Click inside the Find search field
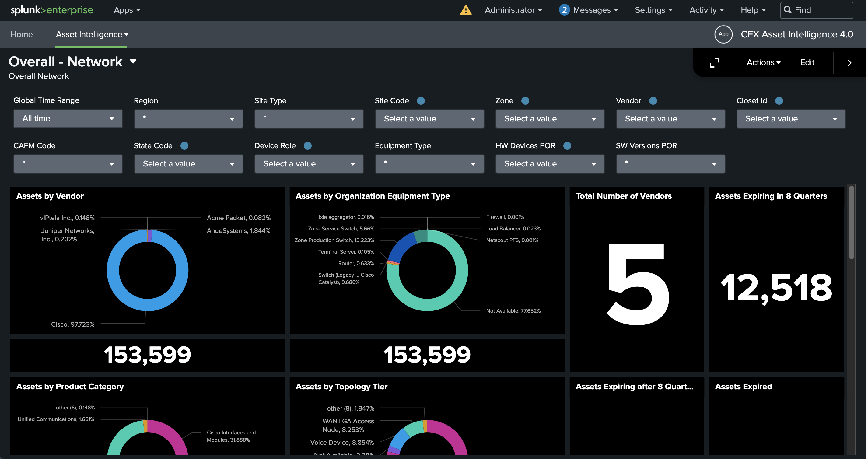 pyautogui.click(x=817, y=10)
